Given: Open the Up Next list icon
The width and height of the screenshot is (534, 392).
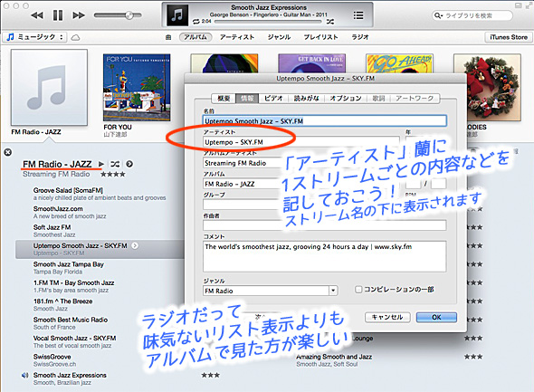Looking at the screenshot, I should [x=358, y=15].
